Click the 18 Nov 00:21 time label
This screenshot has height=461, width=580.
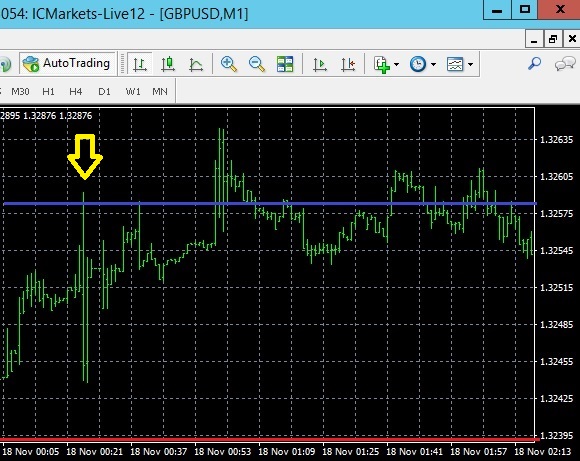(95, 452)
